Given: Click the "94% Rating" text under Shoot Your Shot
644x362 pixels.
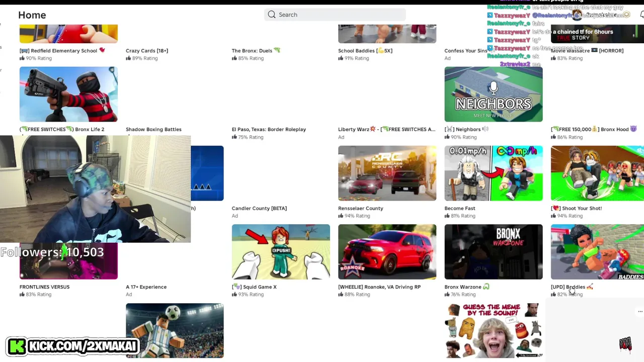Looking at the screenshot, I should pos(570,216).
